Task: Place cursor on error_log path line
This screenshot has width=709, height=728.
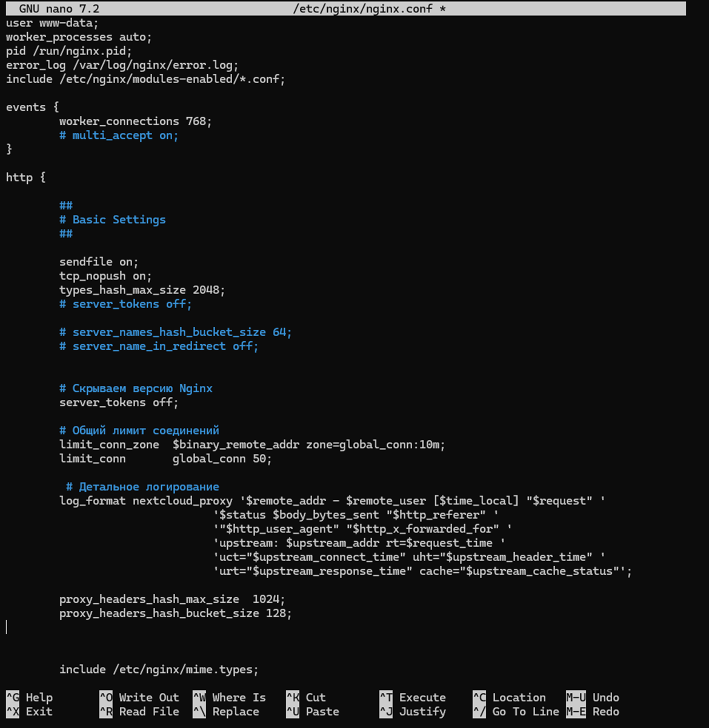Action: point(122,65)
